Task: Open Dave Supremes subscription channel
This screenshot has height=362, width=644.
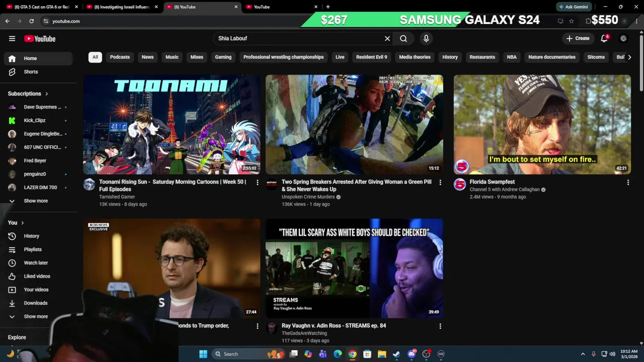Action: point(38,107)
